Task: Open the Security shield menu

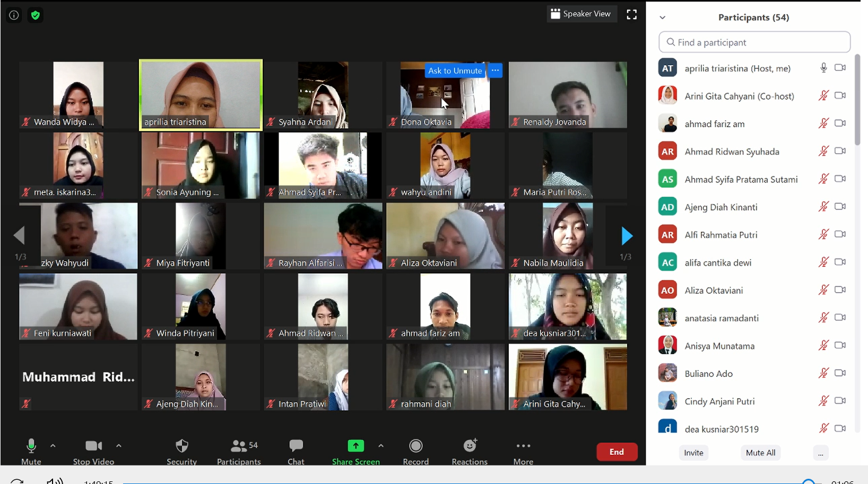Action: pyautogui.click(x=181, y=451)
